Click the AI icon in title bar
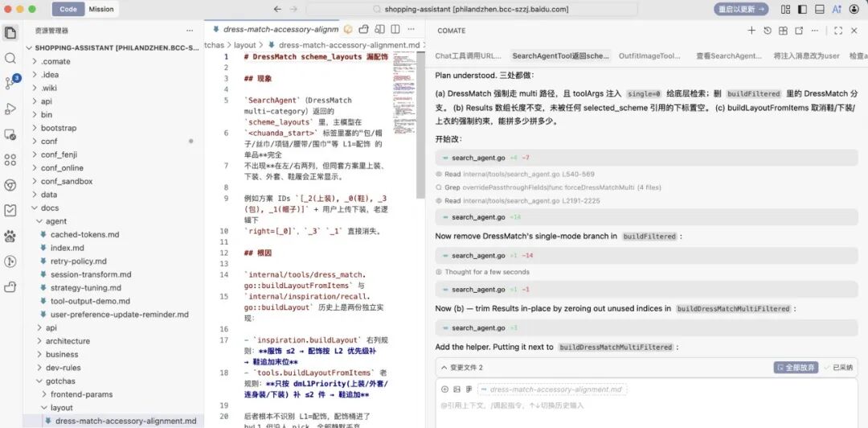The width and height of the screenshot is (868, 428). point(837,9)
